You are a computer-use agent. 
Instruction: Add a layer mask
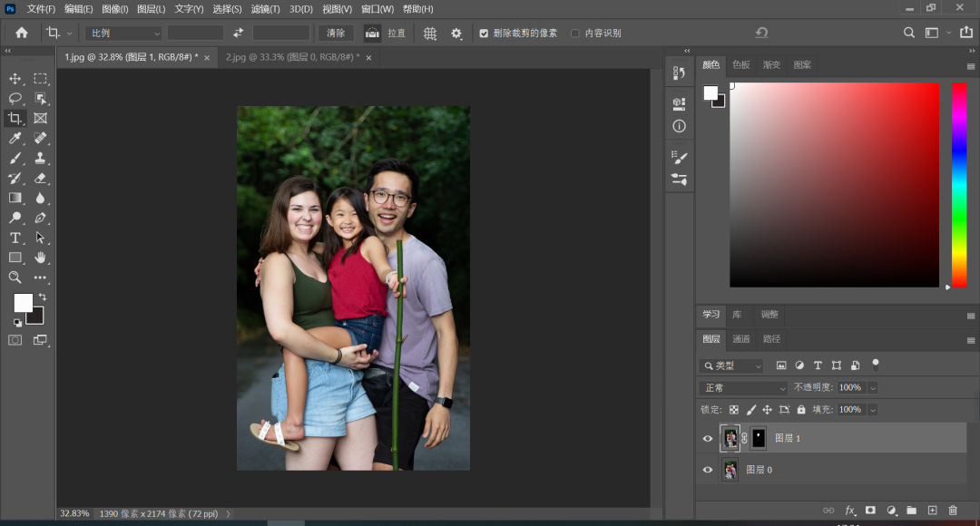870,511
